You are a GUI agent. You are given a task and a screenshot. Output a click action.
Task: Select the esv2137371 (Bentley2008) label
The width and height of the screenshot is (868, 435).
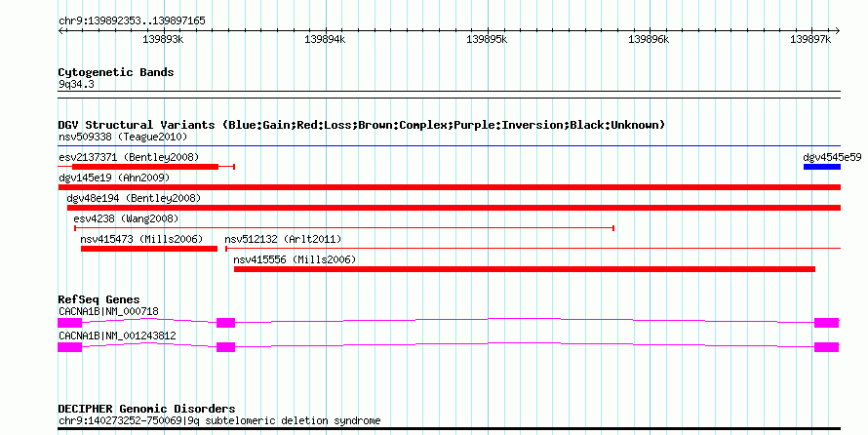point(129,157)
